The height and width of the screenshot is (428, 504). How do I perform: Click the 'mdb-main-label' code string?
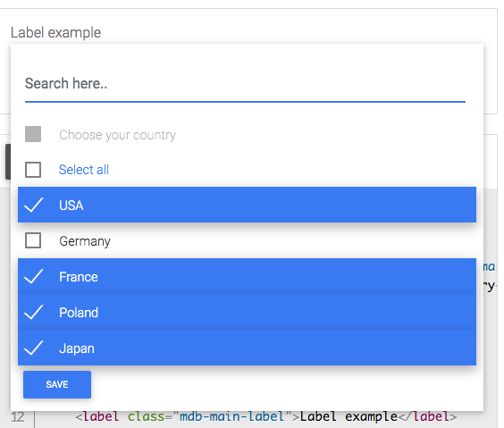point(231,416)
